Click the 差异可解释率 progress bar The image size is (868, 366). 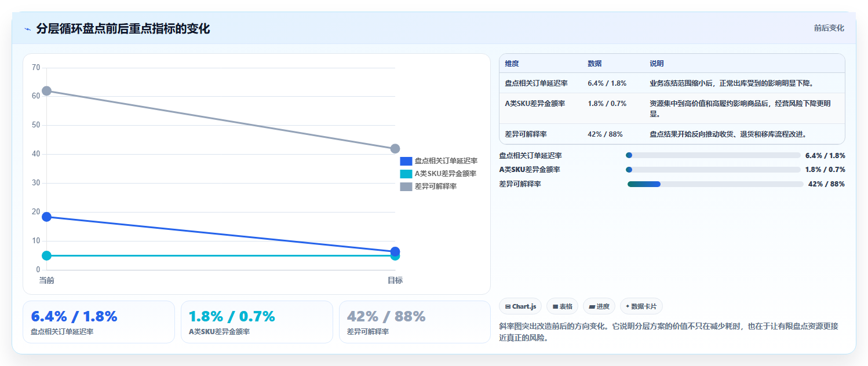pos(715,184)
